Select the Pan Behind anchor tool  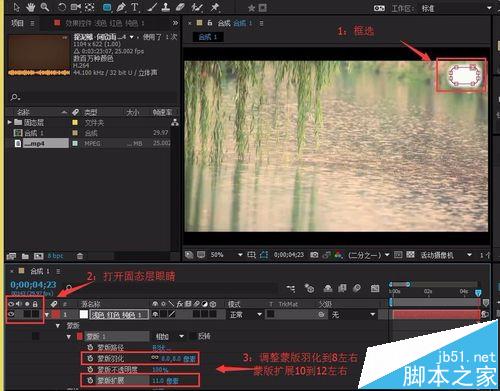90,7
